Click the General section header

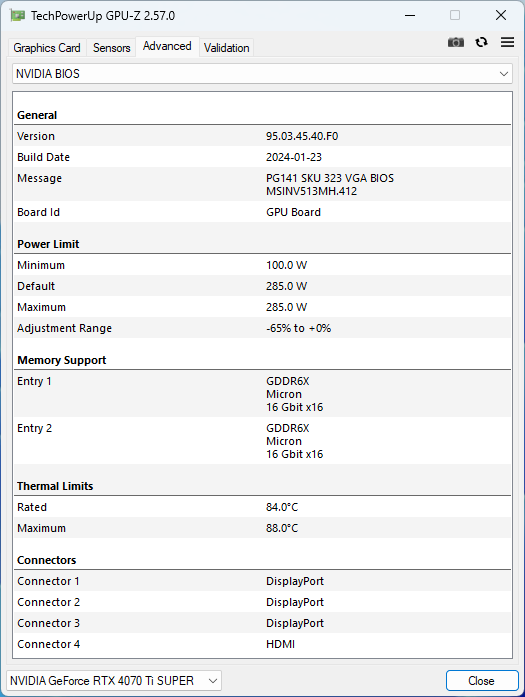point(37,115)
